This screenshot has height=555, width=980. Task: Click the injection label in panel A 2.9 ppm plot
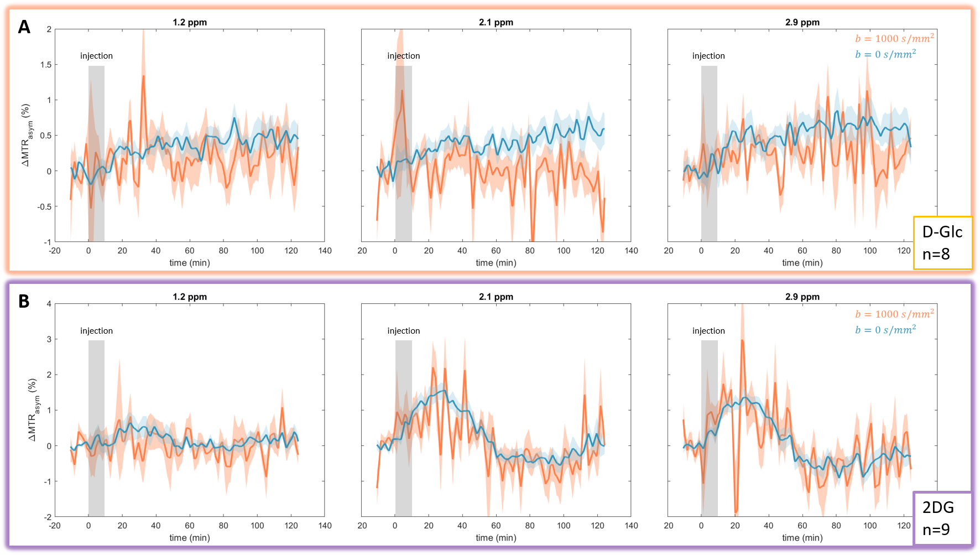(708, 56)
